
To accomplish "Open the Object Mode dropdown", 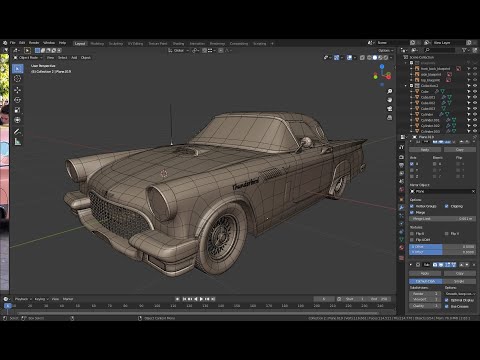I will click(28, 58).
